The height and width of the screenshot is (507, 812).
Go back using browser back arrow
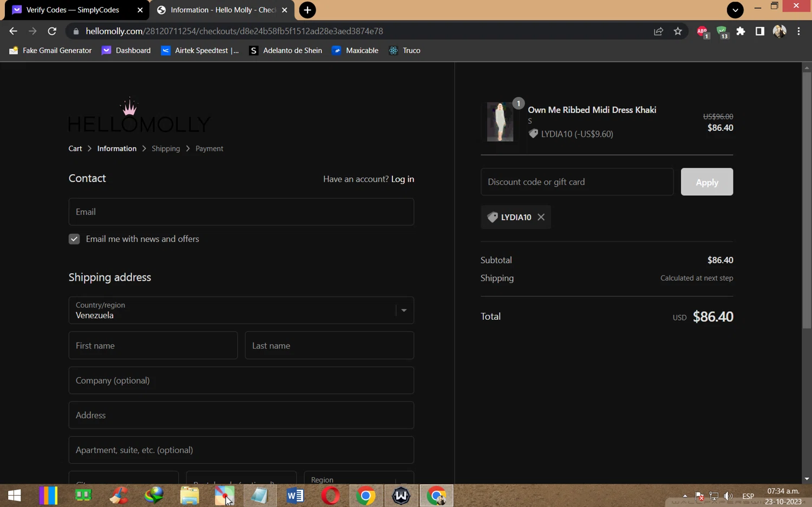(x=14, y=31)
